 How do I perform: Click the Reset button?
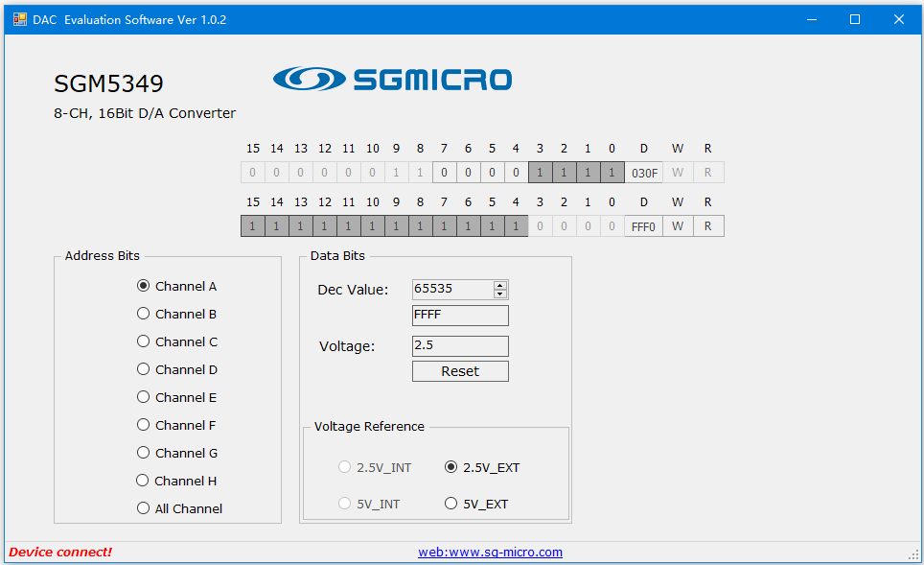tap(460, 371)
